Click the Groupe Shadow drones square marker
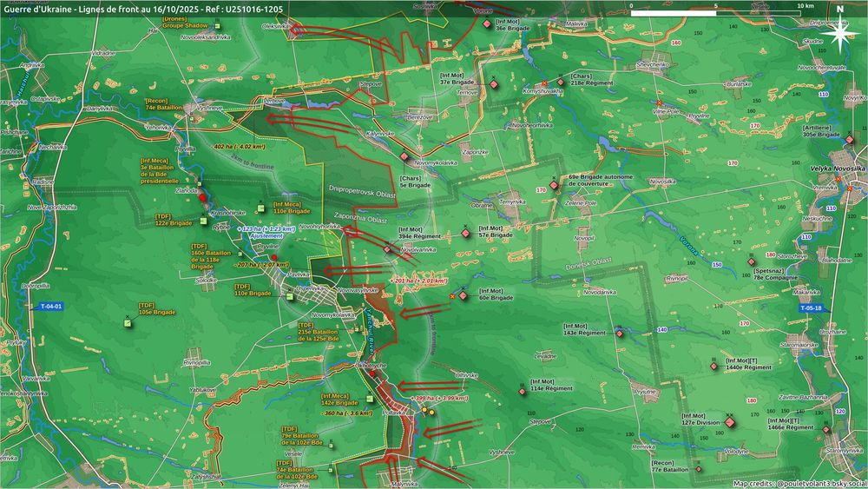Viewport: 868px width, 489px height. click(x=218, y=26)
